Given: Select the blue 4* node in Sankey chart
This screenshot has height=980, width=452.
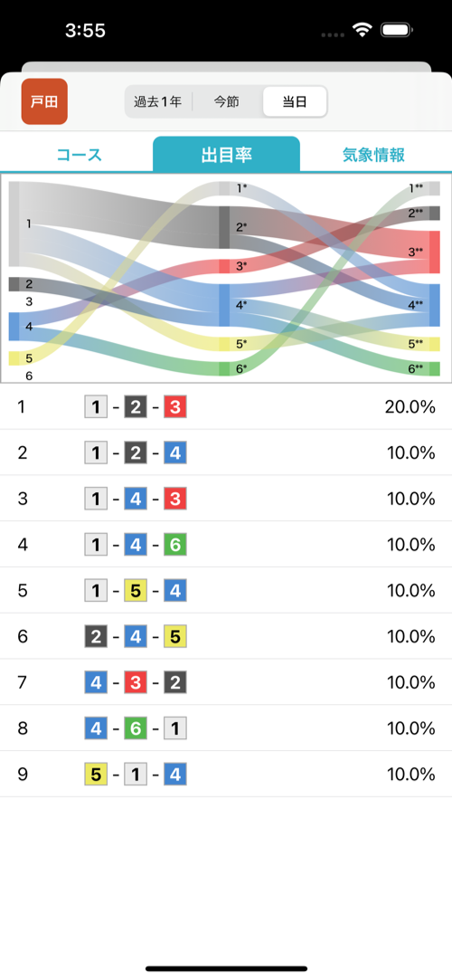Looking at the screenshot, I should 225,305.
